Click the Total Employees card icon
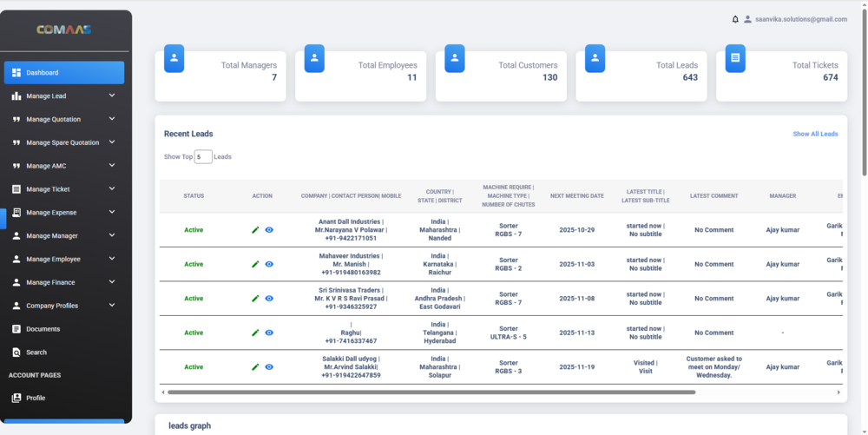This screenshot has width=868, height=435. (314, 58)
